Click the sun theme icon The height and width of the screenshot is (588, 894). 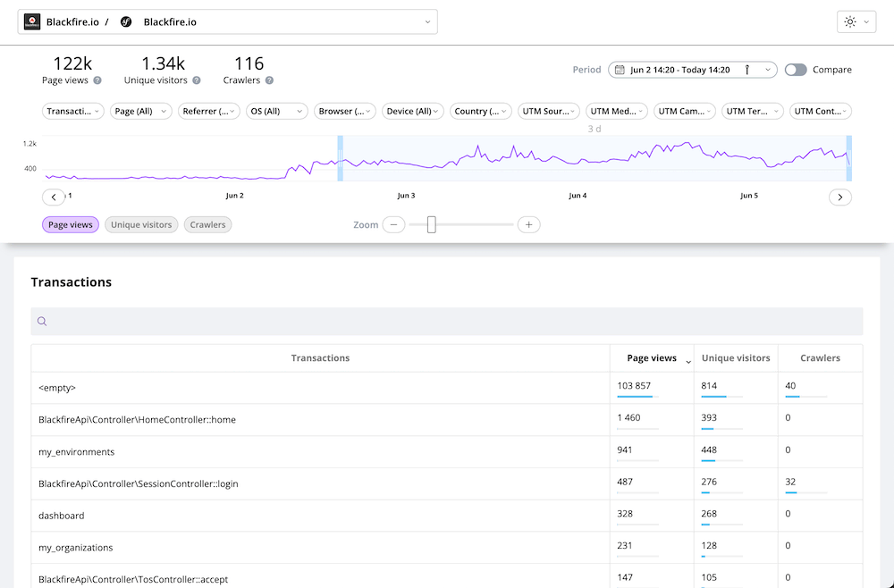[x=850, y=21]
